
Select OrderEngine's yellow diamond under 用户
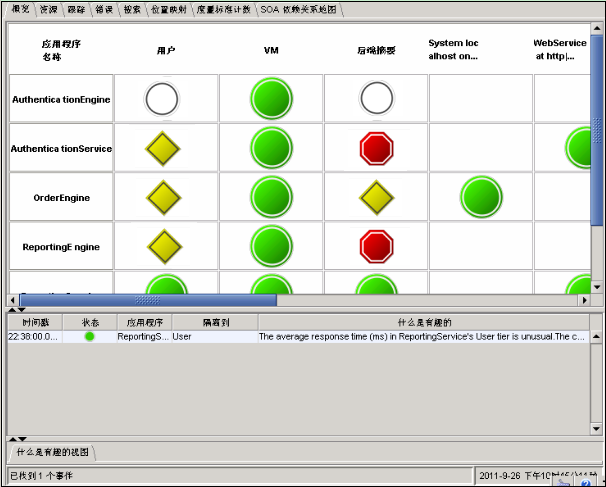pyautogui.click(x=163, y=198)
